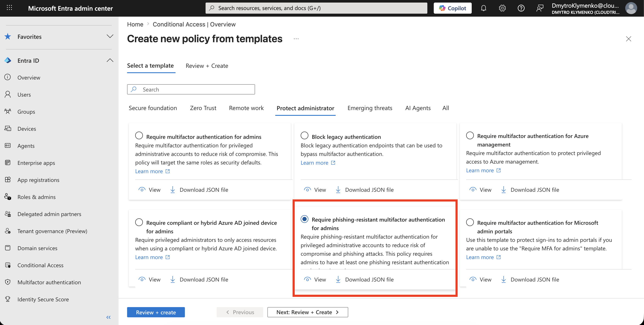Open the settings gear icon
Screen dimensions: 644x325
(502, 8)
